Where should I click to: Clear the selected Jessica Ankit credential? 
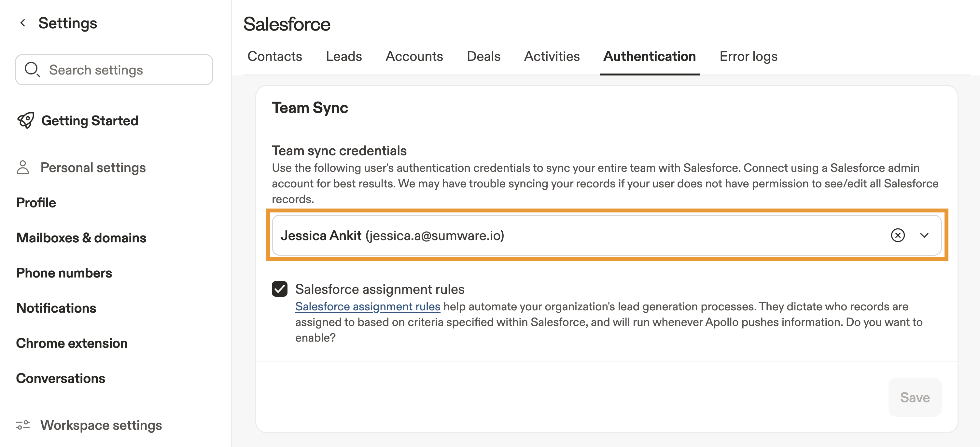[897, 235]
